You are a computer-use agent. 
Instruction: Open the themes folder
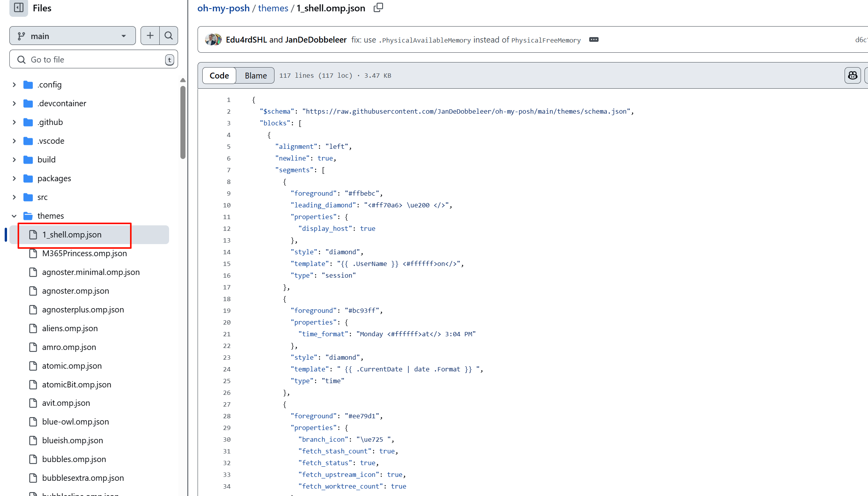click(51, 216)
